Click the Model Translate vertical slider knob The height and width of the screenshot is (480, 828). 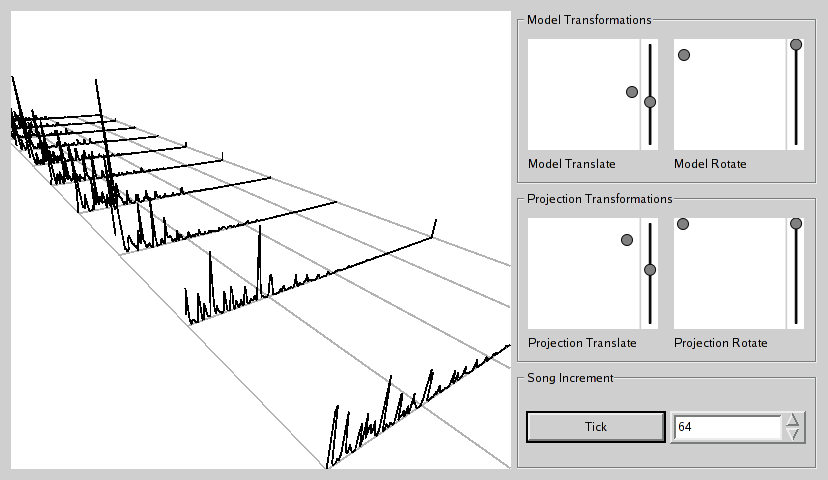tap(650, 102)
